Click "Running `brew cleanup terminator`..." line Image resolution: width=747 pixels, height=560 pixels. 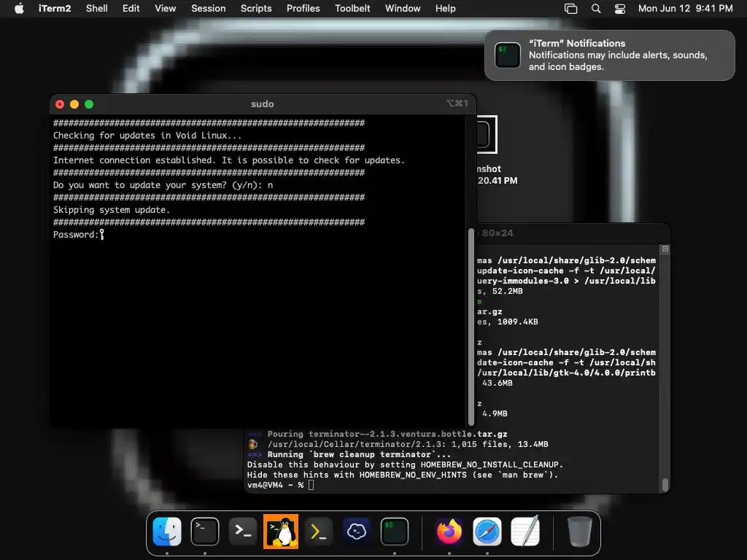click(x=349, y=454)
